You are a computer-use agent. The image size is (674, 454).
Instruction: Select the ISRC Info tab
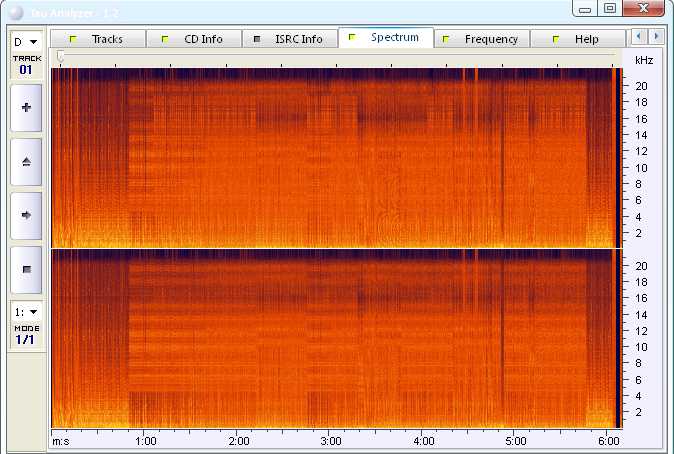click(289, 39)
